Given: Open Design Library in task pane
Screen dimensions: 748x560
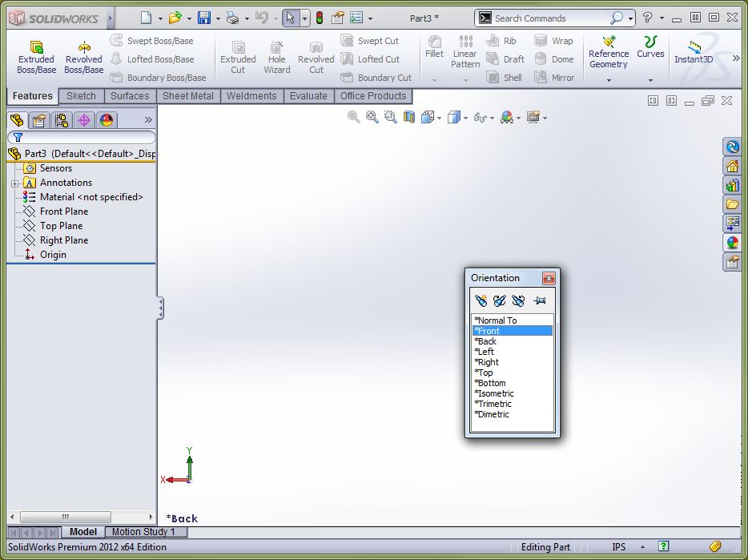Looking at the screenshot, I should tap(732, 185).
